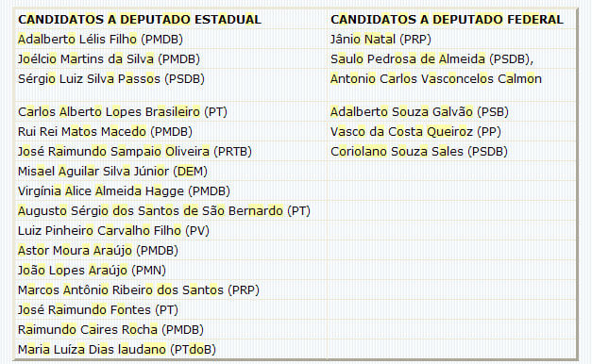Image resolution: width=592 pixels, height=364 pixels.
Task: Select Joélcio Martins da Silva (PMDB)
Action: point(110,59)
